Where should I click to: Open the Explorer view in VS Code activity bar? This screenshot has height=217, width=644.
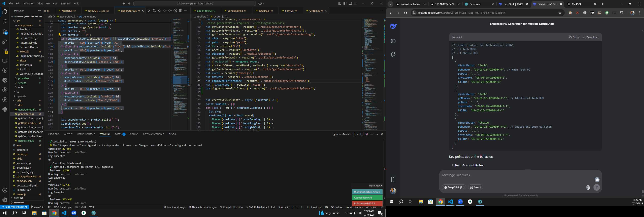(5, 12)
